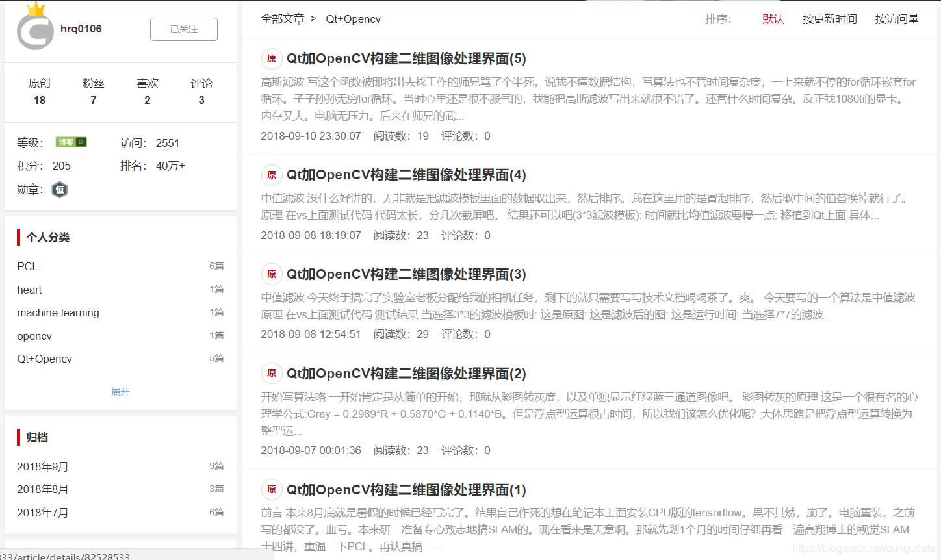Click 评论数: 0 under article (5)
Image resolution: width=941 pixels, height=560 pixels.
(466, 136)
